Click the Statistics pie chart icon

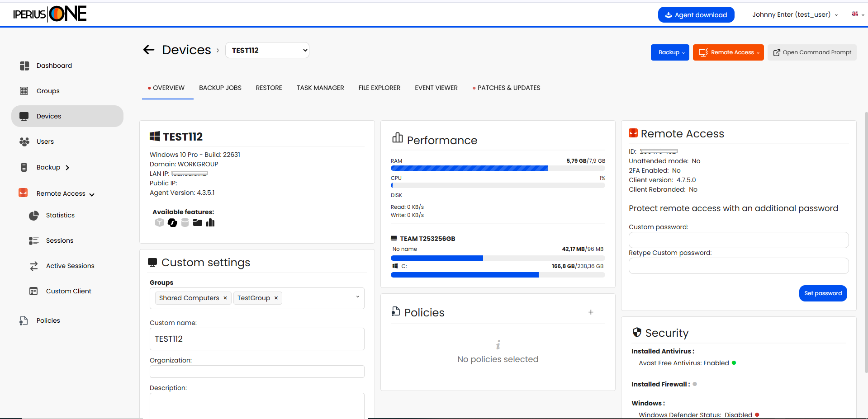[x=34, y=216]
